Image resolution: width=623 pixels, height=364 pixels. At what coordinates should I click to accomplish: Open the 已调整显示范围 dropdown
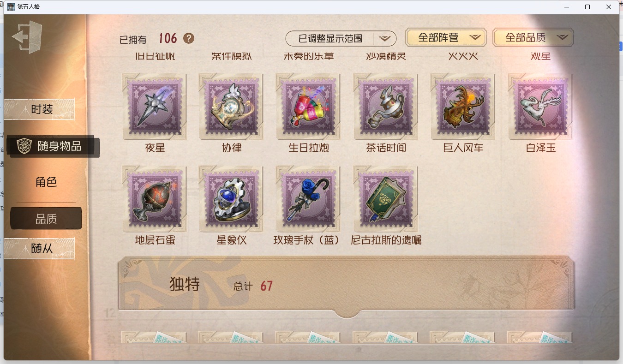coord(341,38)
